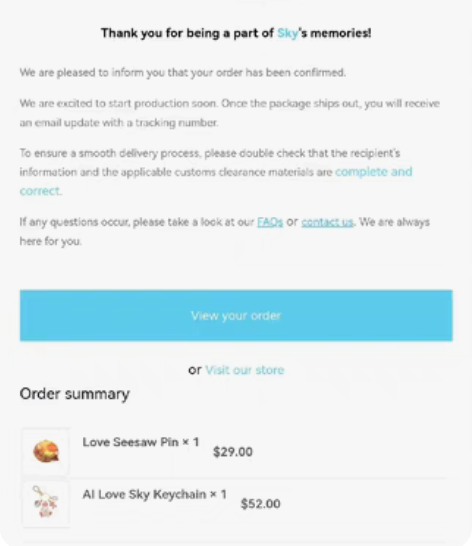The image size is (472, 546).
Task: Click the View your order button
Action: pyautogui.click(x=236, y=315)
